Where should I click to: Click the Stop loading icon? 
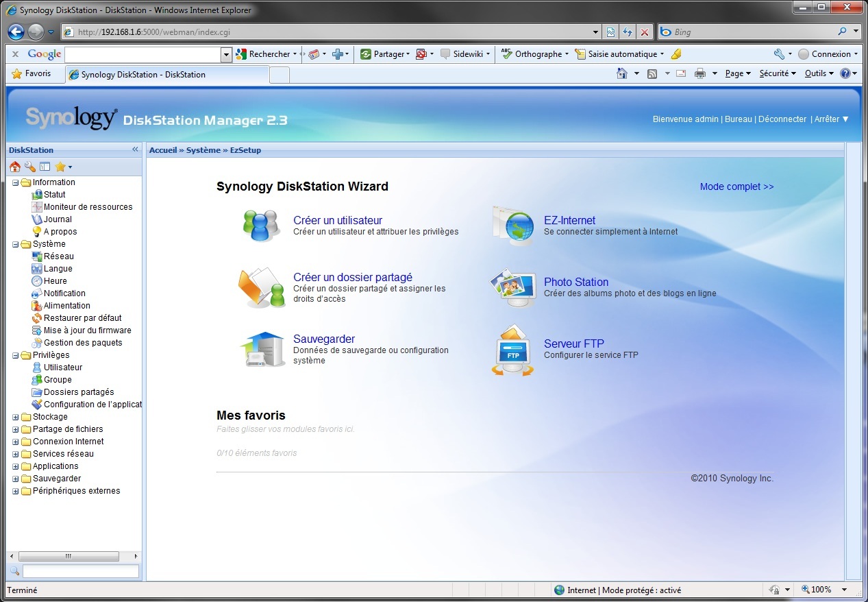click(645, 32)
